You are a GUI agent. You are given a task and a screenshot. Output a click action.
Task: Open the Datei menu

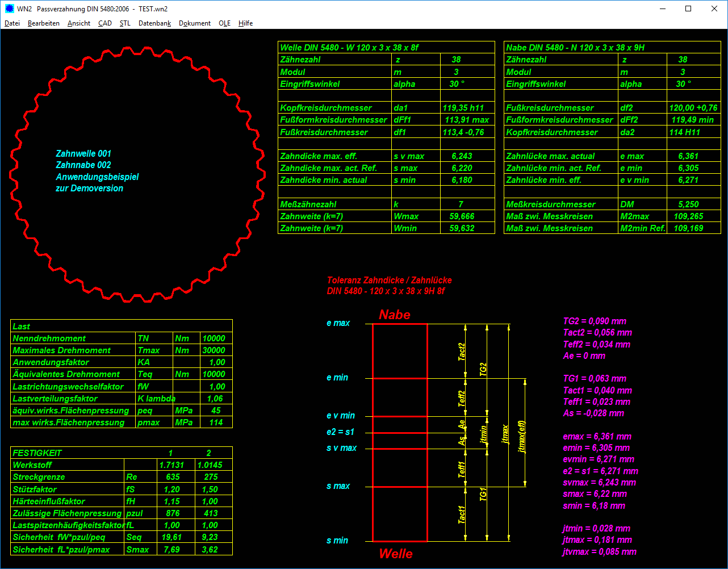point(12,23)
